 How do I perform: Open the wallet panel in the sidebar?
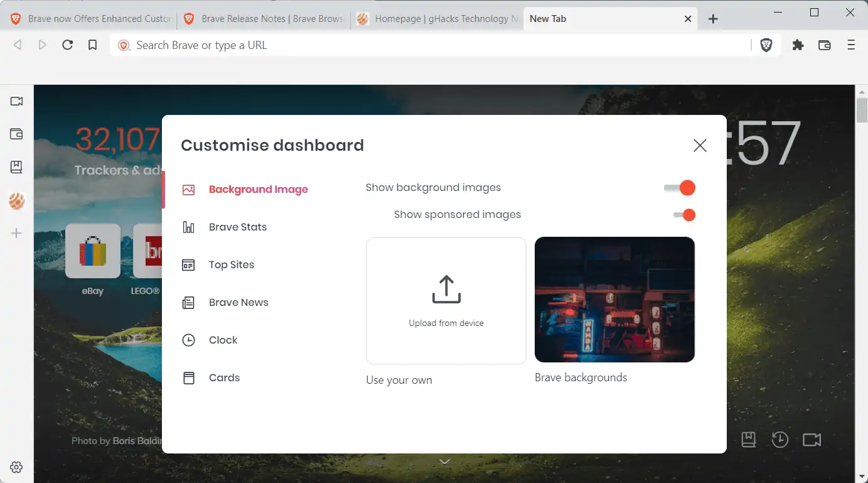coord(17,134)
